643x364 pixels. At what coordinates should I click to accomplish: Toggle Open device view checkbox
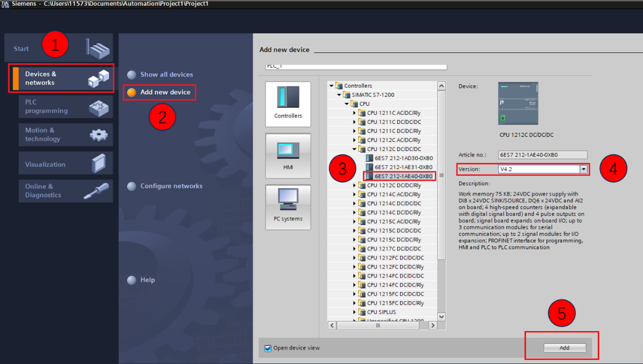point(268,348)
